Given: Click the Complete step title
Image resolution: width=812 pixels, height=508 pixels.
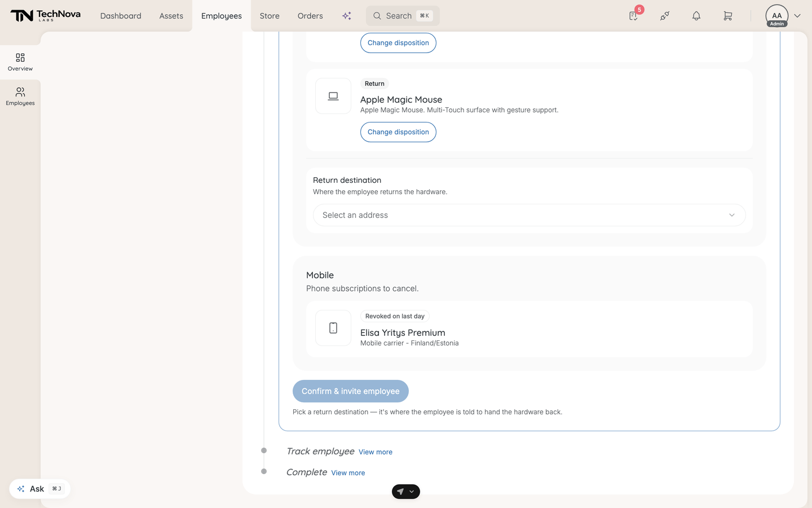Looking at the screenshot, I should [307, 472].
